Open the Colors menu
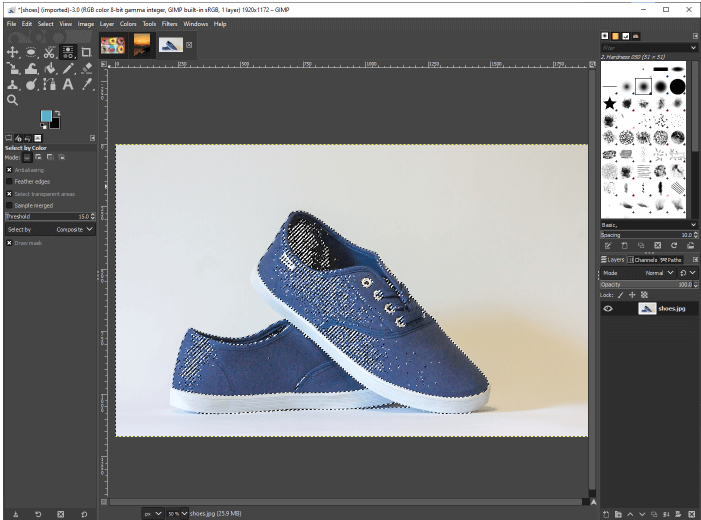 tap(128, 24)
